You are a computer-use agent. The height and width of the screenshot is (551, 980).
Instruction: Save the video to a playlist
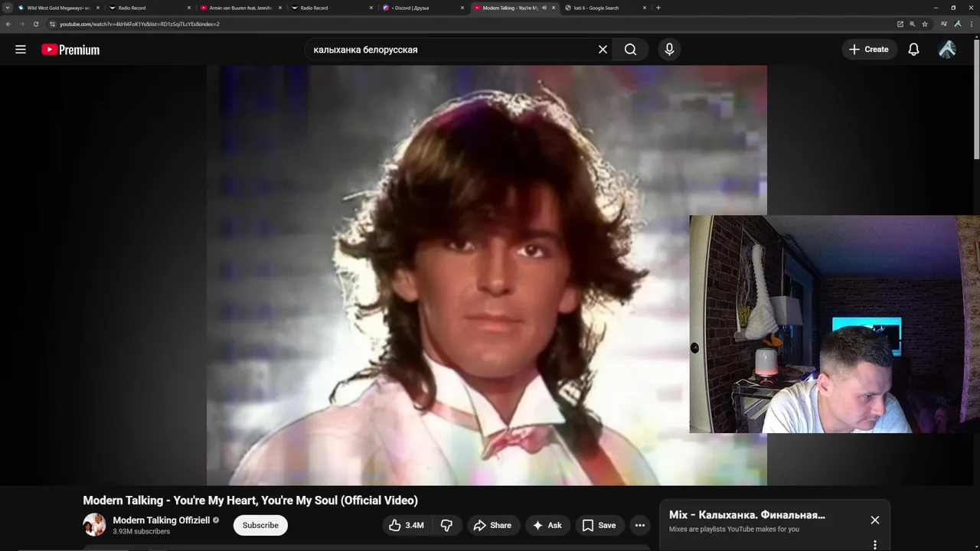pyautogui.click(x=599, y=525)
